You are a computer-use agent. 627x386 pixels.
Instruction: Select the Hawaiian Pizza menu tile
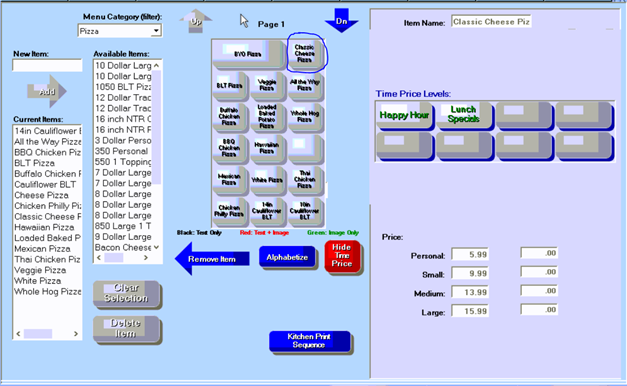click(267, 148)
